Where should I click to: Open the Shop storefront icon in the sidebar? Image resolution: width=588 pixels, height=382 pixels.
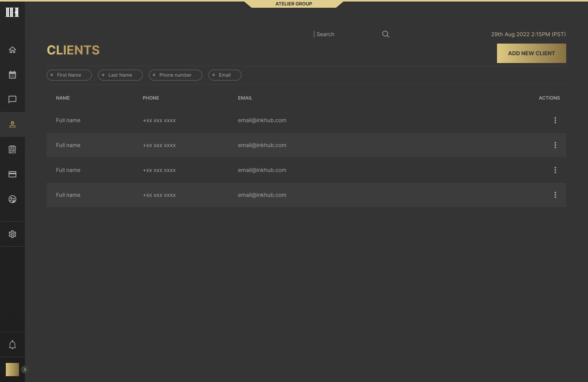click(12, 149)
